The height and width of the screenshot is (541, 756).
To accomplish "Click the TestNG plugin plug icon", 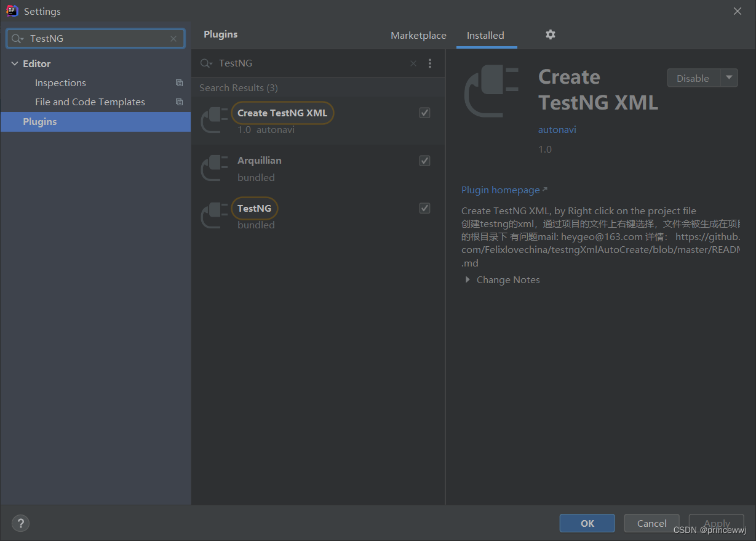I will coord(215,215).
